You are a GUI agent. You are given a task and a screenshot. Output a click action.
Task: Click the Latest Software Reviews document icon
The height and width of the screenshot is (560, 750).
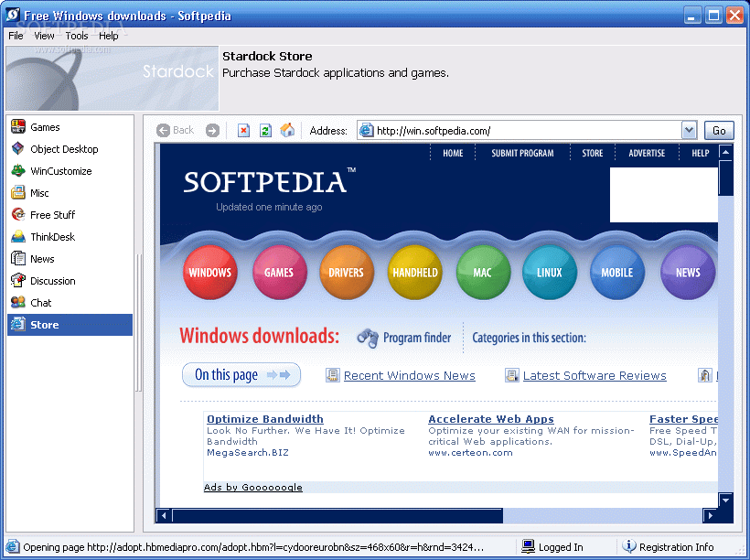click(x=512, y=375)
